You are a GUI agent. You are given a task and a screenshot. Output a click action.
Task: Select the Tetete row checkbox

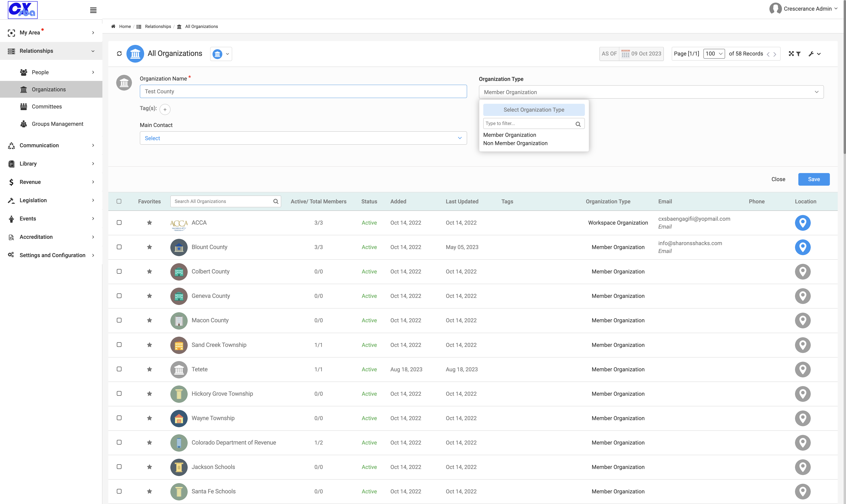tap(119, 369)
